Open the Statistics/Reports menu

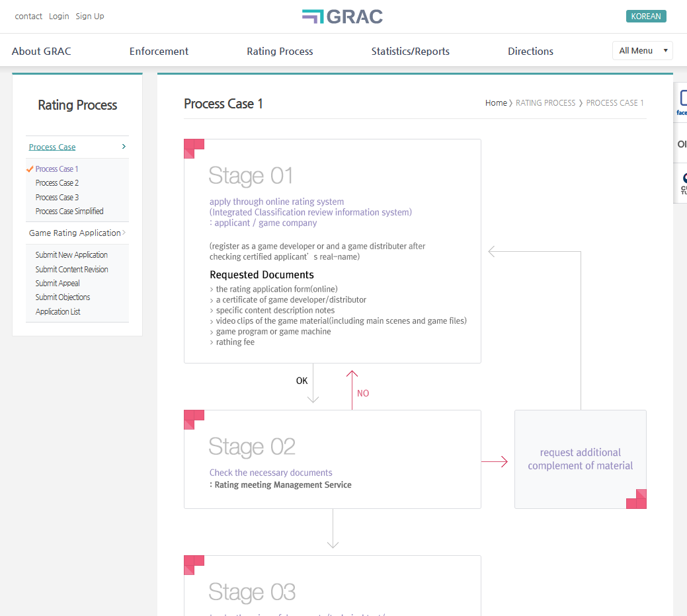point(410,52)
